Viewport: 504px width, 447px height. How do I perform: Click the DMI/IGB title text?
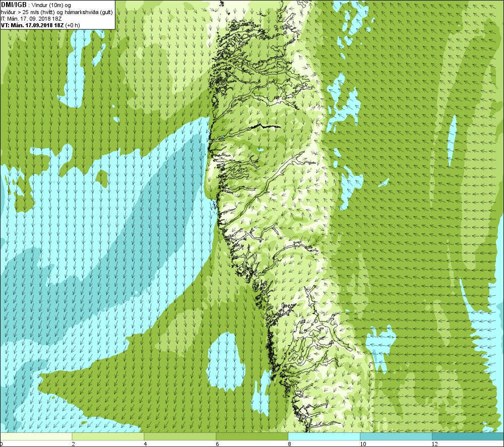[x=14, y=5]
